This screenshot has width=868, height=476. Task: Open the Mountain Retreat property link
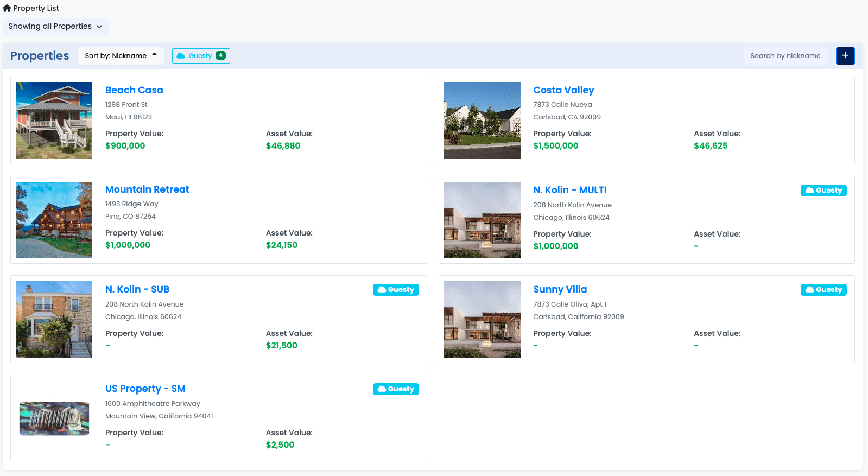(147, 189)
